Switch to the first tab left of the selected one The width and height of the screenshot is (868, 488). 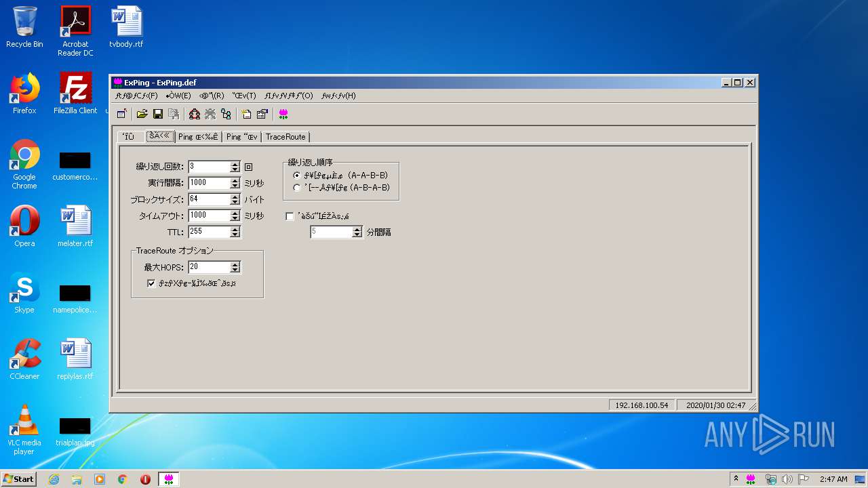[130, 137]
